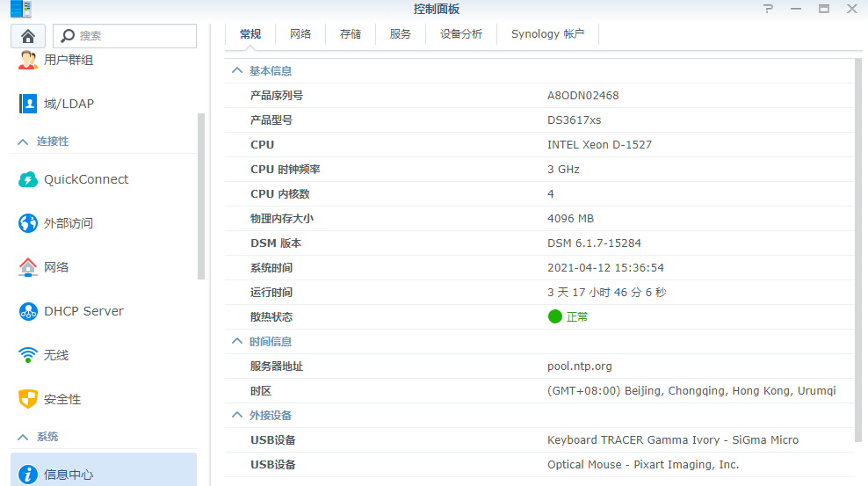Screen dimensions: 868x486
Task: Collapse the 系统 section in sidebar
Action: (23, 438)
